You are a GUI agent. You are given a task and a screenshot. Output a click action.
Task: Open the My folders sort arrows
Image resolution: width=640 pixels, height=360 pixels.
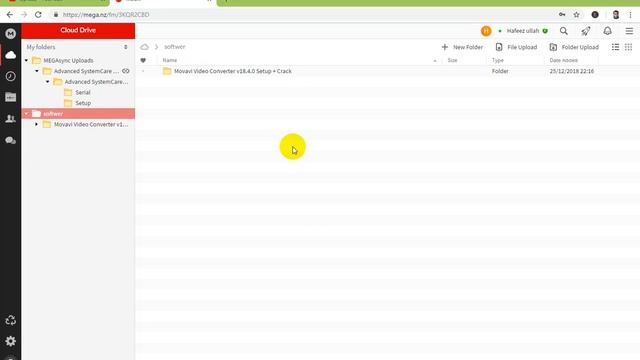click(x=126, y=47)
